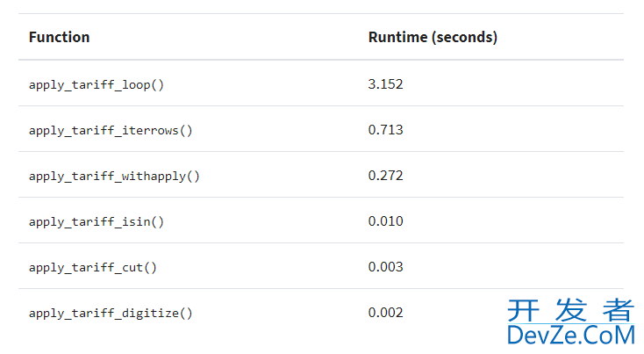Select apply_tariff_cut() function name
This screenshot has width=644, height=354.
click(93, 268)
